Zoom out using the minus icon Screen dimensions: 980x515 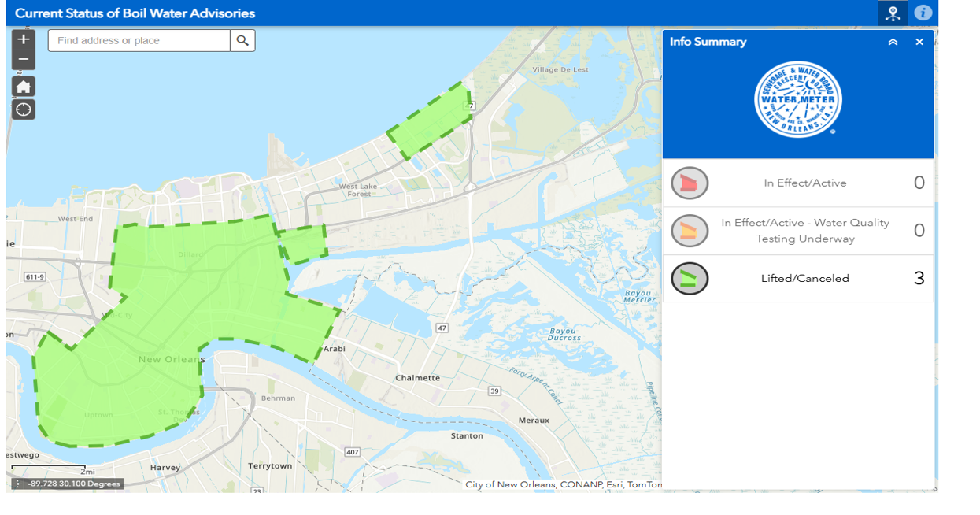pyautogui.click(x=24, y=57)
